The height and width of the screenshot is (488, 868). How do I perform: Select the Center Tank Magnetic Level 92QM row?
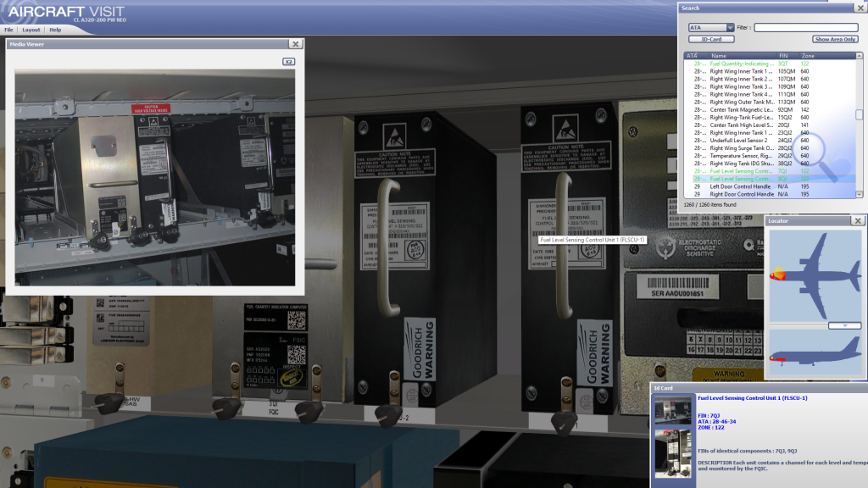pyautogui.click(x=770, y=109)
